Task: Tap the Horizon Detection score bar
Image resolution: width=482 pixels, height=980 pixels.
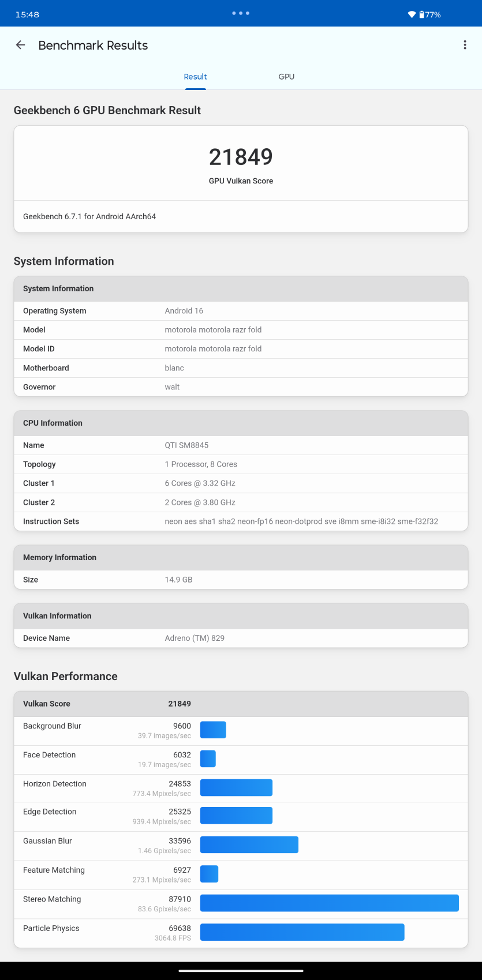Action: (236, 787)
